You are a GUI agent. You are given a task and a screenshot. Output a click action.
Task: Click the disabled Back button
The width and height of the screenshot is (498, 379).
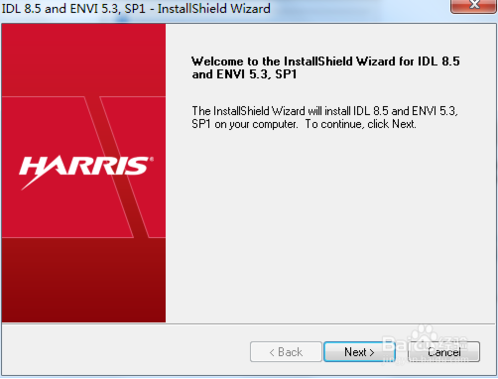click(x=286, y=352)
